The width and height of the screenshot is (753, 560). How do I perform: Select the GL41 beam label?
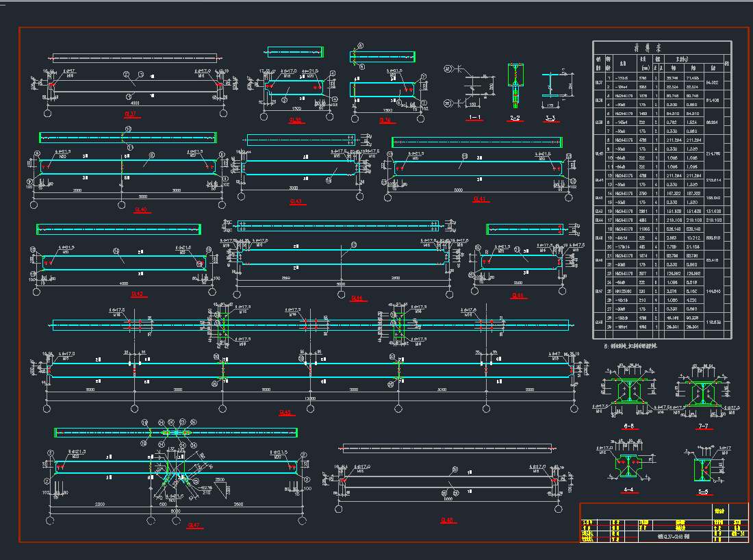[478, 200]
